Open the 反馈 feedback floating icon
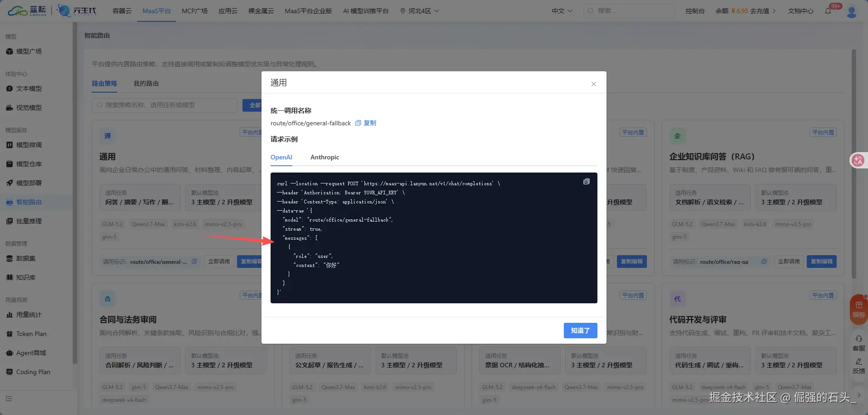 [x=858, y=366]
